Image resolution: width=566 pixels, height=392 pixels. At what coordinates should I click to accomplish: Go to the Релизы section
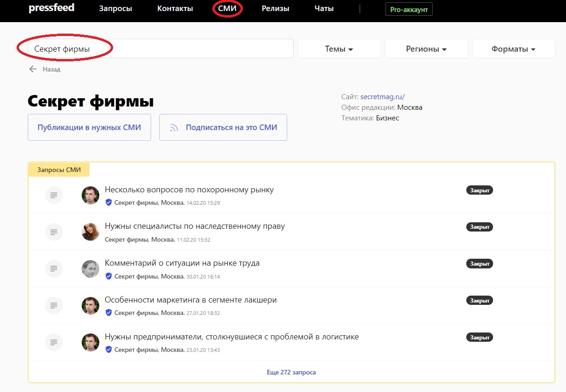[x=275, y=9]
